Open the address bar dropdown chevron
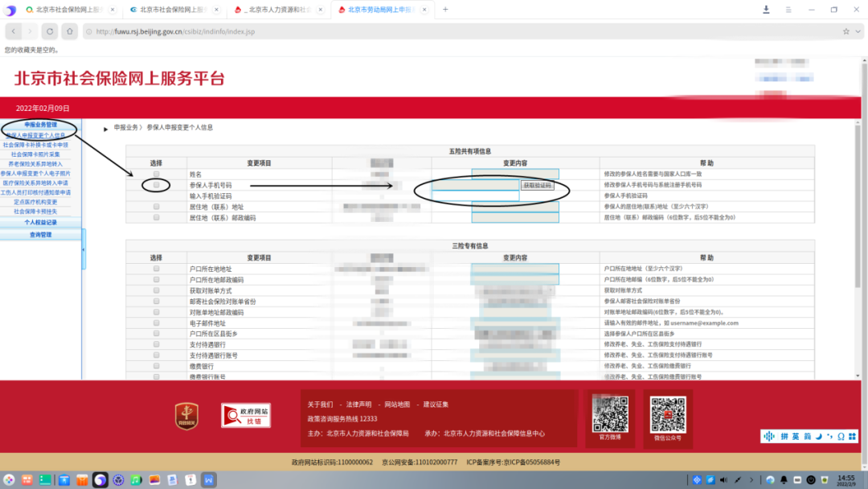Image resolution: width=868 pixels, height=489 pixels. pyautogui.click(x=858, y=31)
